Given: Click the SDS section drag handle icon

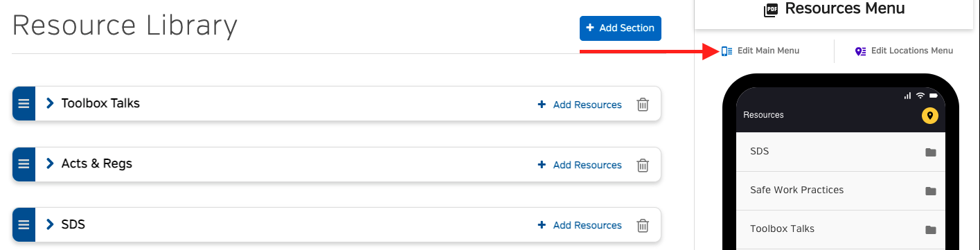Looking at the screenshot, I should pos(24,225).
